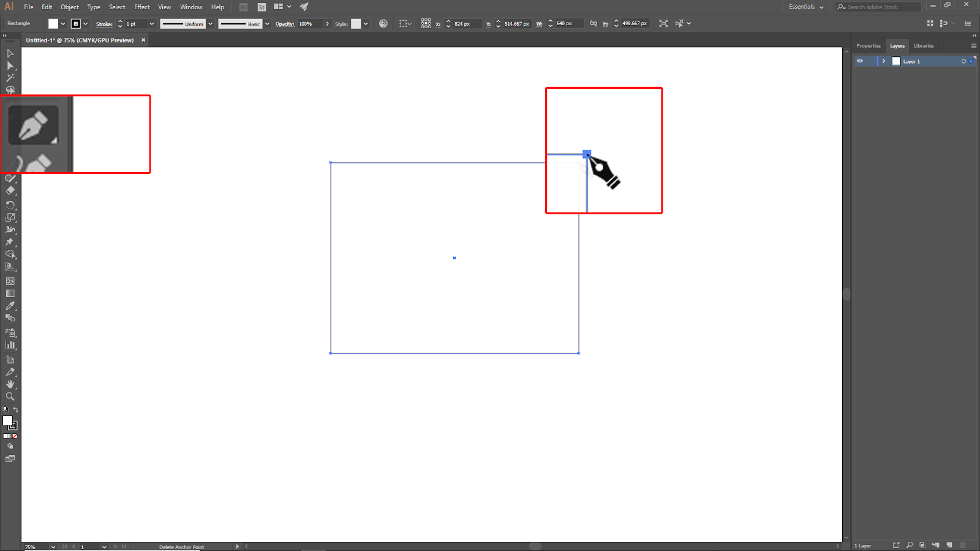
Task: Reset default fill and stroke
Action: pyautogui.click(x=6, y=410)
